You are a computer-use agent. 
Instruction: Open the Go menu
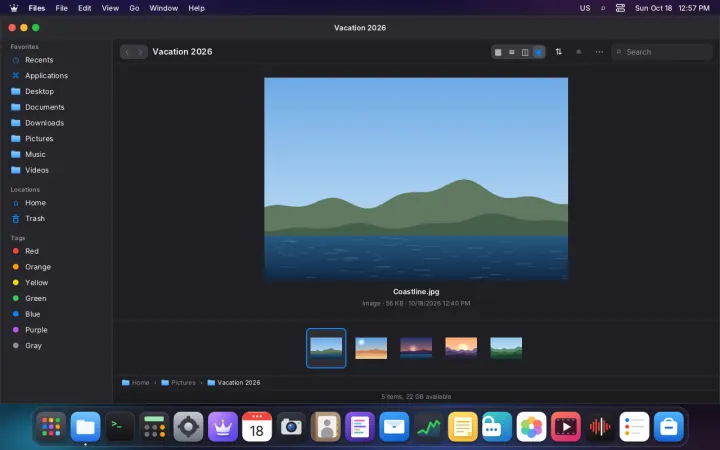click(134, 8)
